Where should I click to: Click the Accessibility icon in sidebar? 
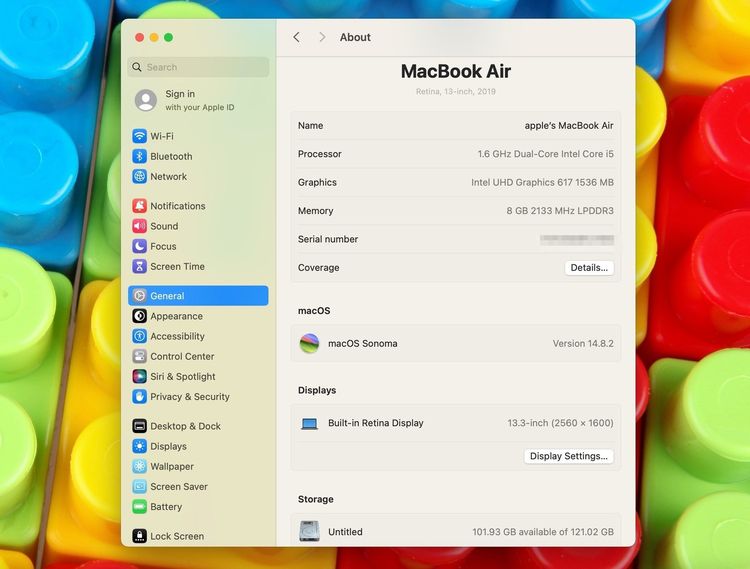[139, 336]
